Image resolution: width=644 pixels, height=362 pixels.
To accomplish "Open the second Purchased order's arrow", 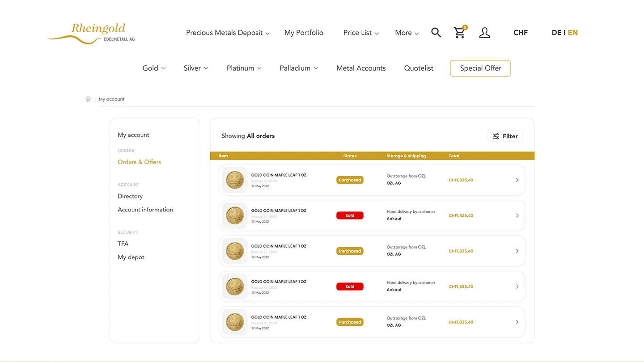I will (x=517, y=251).
